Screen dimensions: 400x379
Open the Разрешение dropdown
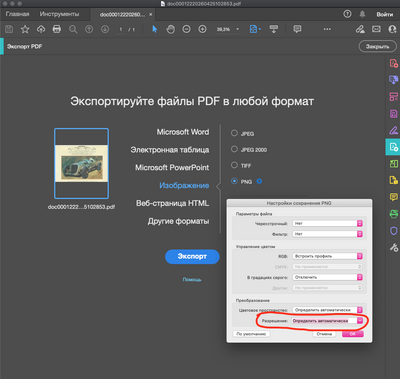[x=327, y=321]
